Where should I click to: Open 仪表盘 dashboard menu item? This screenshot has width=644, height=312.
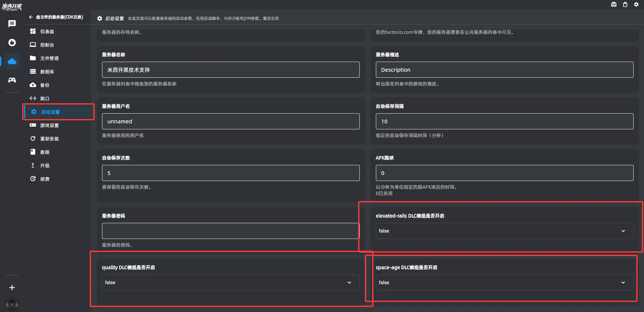pos(47,32)
